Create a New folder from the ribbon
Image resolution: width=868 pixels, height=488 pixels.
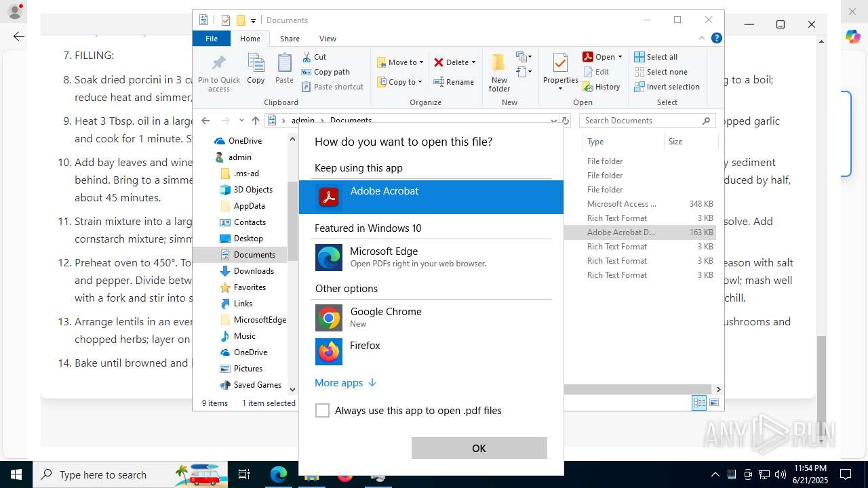click(499, 73)
